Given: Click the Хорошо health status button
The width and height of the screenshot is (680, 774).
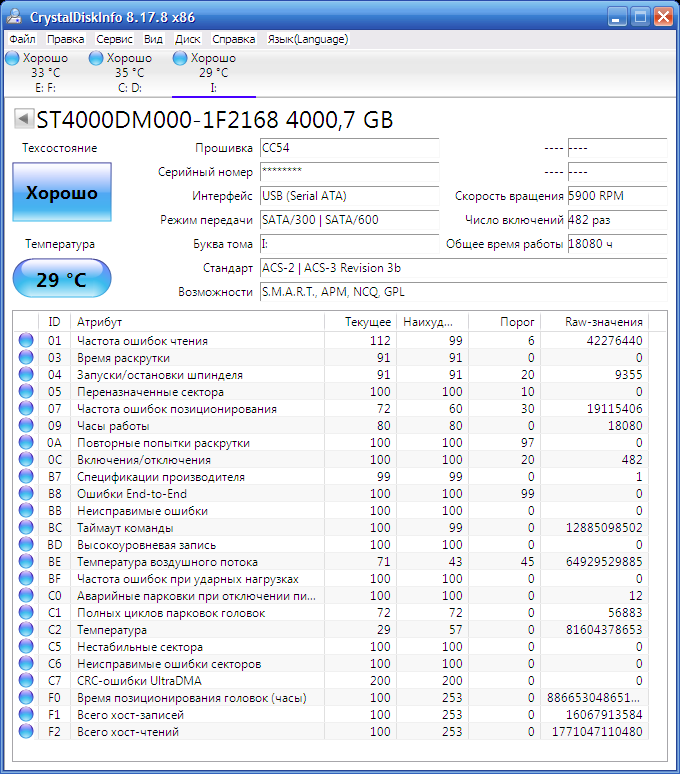Looking at the screenshot, I should (62, 192).
